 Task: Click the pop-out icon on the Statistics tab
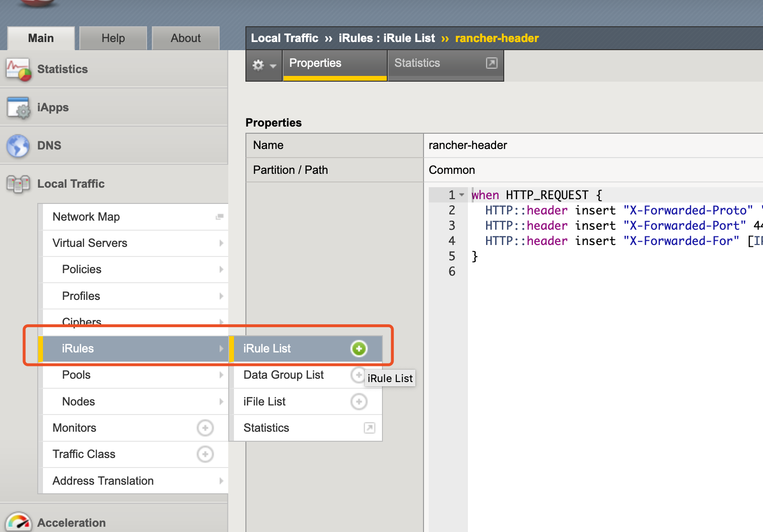point(492,63)
